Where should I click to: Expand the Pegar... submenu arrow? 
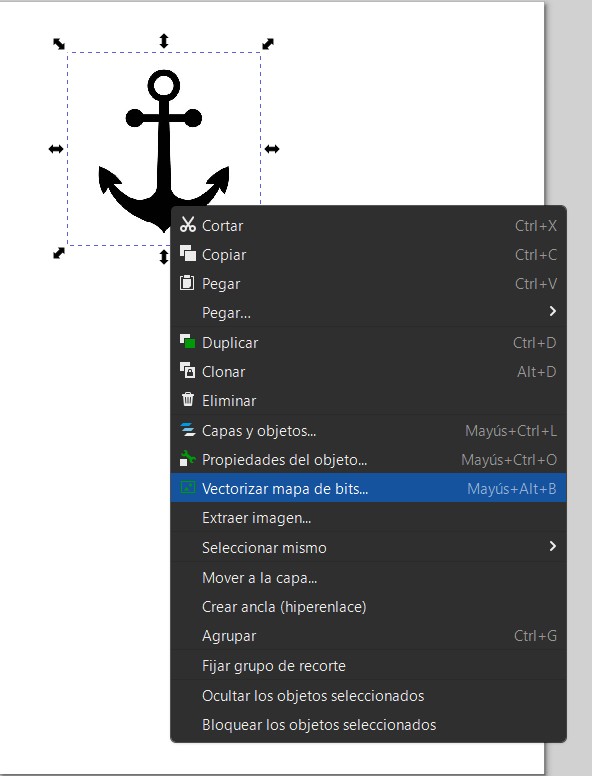tap(552, 311)
